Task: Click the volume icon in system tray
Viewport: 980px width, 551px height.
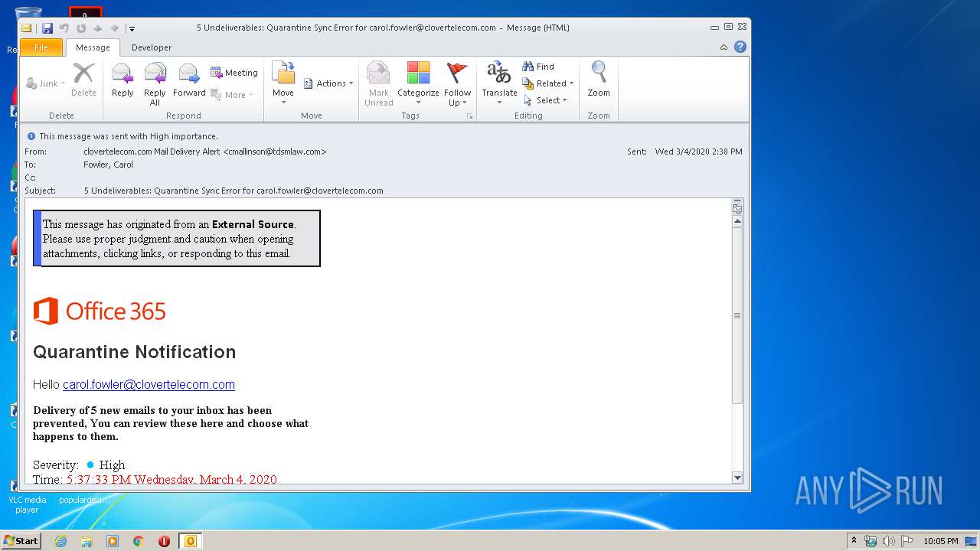Action: click(x=889, y=541)
